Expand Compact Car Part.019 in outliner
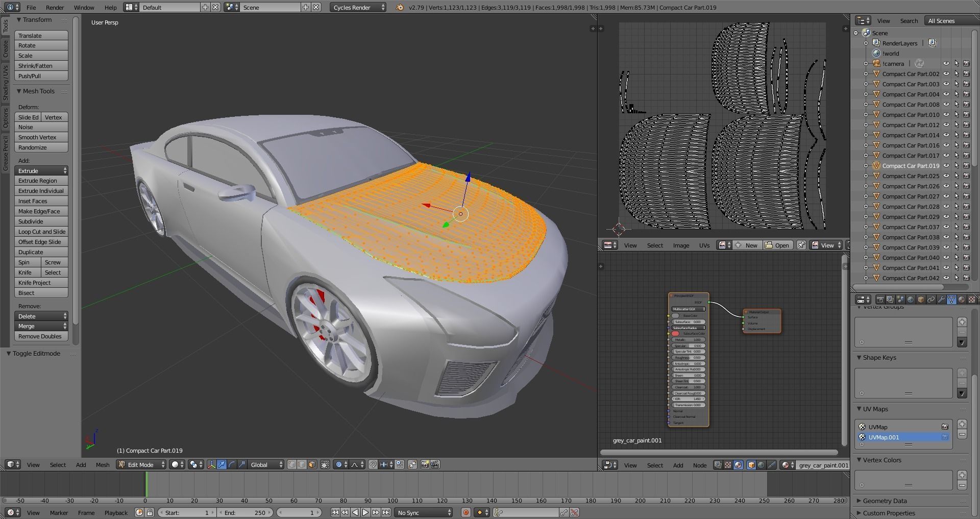 point(866,166)
